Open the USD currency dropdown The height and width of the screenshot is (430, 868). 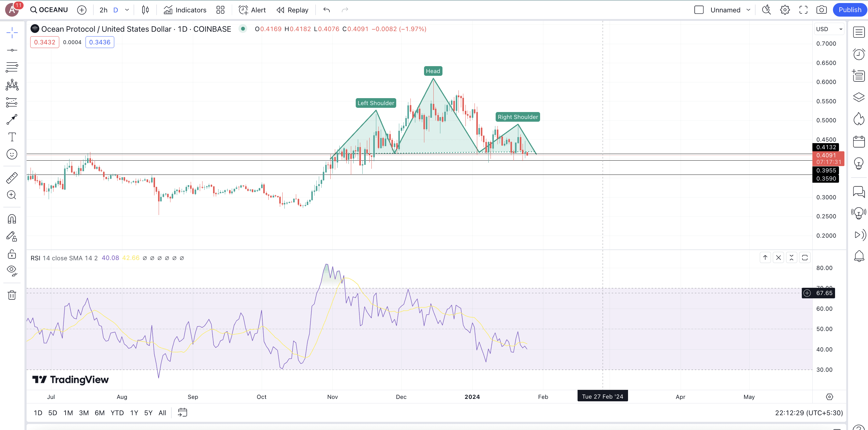pos(829,29)
